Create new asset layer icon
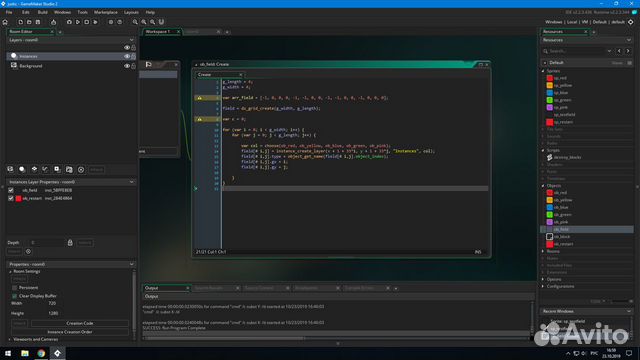 click(57, 169)
